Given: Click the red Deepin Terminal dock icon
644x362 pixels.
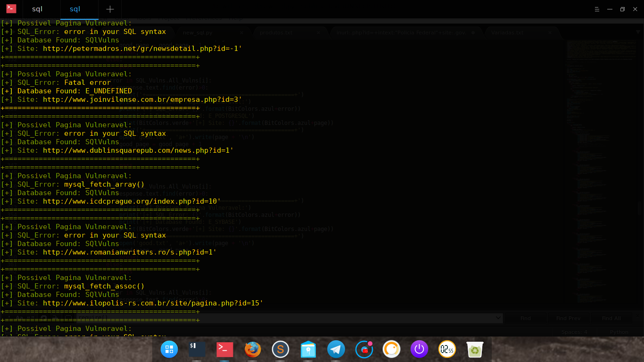Looking at the screenshot, I should click(225, 349).
